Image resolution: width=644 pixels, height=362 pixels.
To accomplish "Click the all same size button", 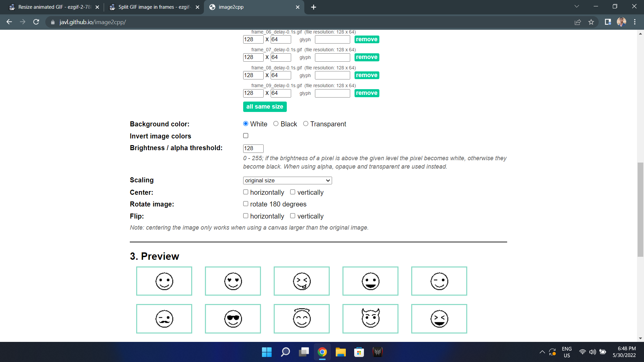I will (265, 107).
